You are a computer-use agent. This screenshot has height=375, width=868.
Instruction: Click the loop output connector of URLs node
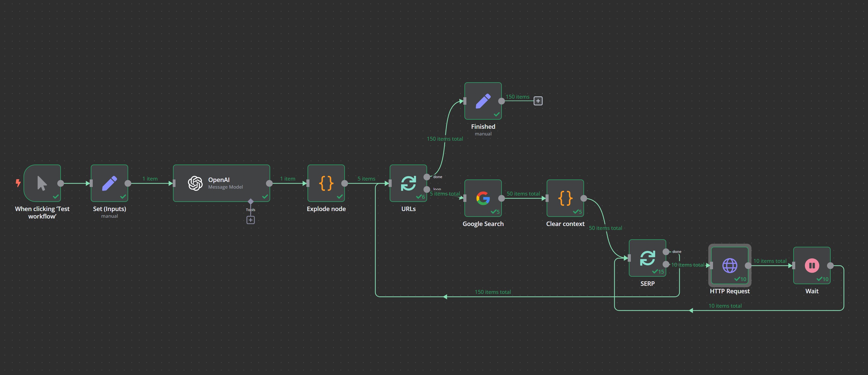pos(426,189)
